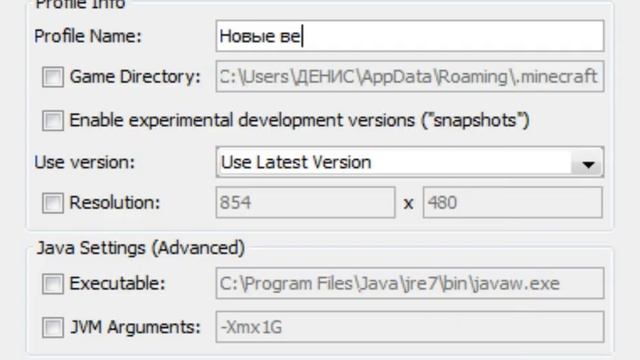Click the resolution height field showing 480
640x360 pixels.
click(x=513, y=202)
